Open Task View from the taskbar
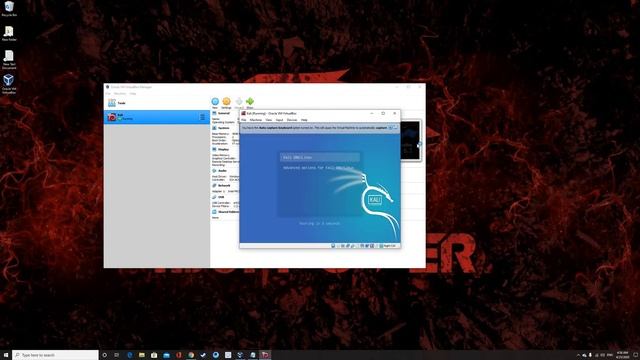640x360 pixels. (x=116, y=355)
